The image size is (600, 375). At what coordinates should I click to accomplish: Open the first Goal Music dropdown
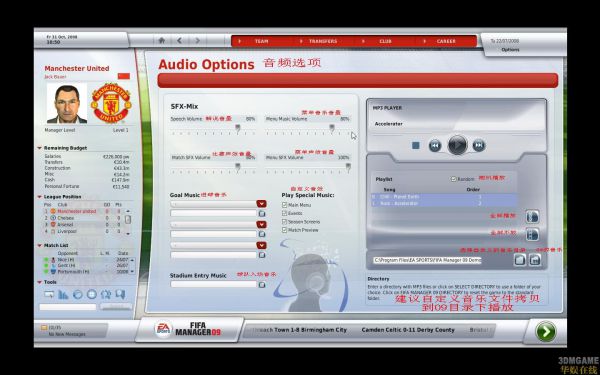tap(261, 204)
